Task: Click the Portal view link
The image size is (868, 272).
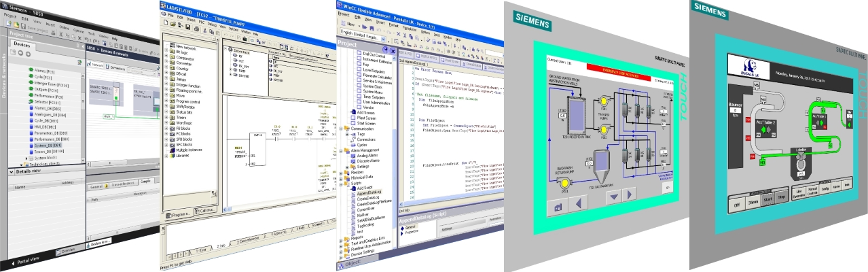Action: (x=26, y=258)
